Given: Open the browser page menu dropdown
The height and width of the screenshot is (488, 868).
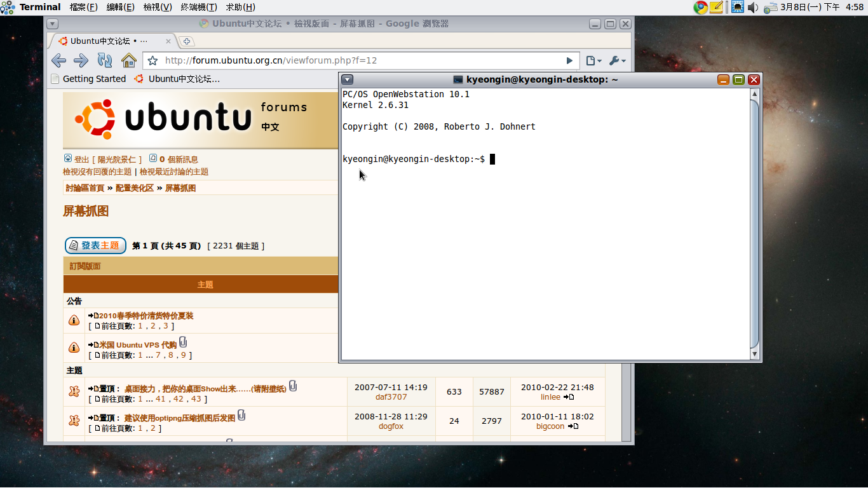Looking at the screenshot, I should pyautogui.click(x=593, y=60).
